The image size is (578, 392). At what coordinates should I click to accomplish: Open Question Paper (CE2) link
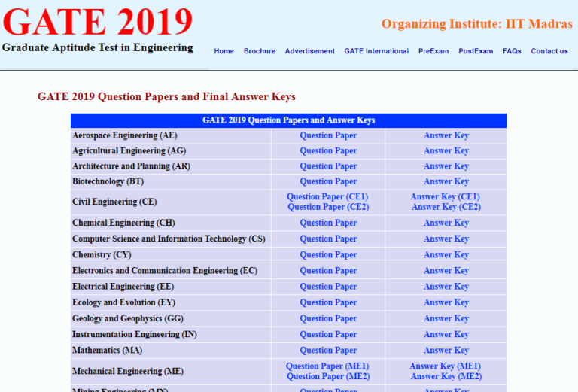point(328,207)
